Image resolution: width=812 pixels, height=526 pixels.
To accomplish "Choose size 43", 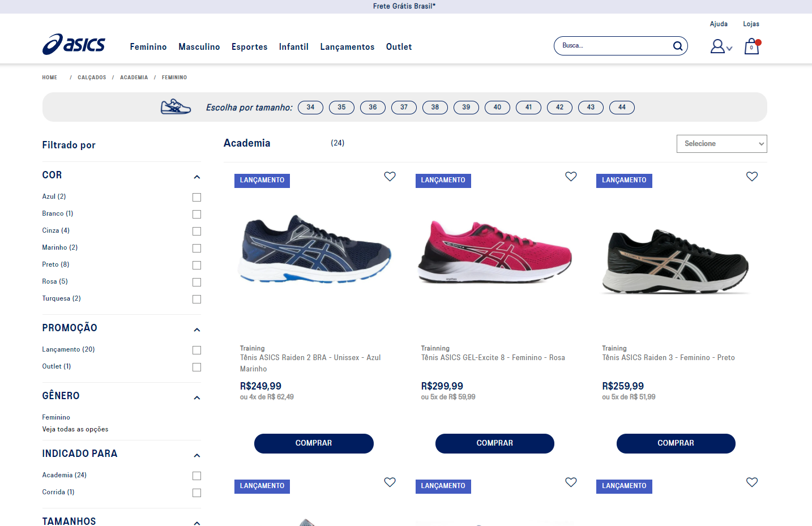I will click(x=591, y=108).
